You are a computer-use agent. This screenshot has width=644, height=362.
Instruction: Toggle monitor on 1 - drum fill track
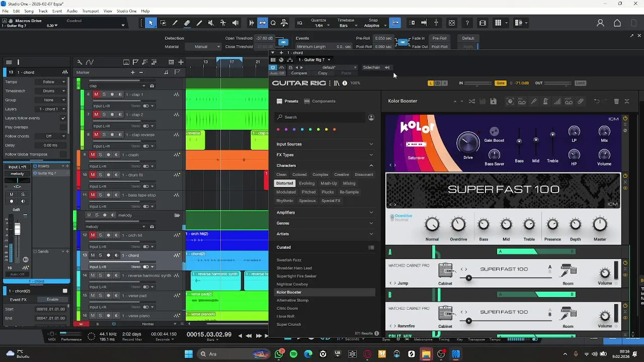[116, 175]
